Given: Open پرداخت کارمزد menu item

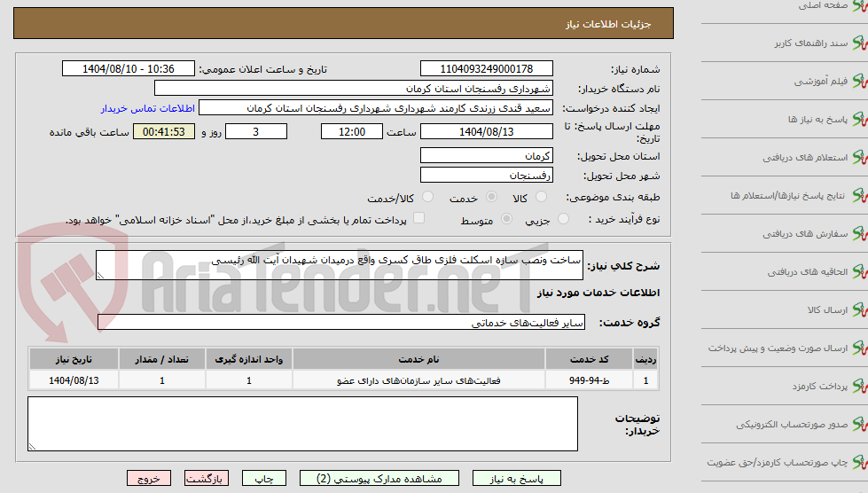Looking at the screenshot, I should (x=820, y=387).
